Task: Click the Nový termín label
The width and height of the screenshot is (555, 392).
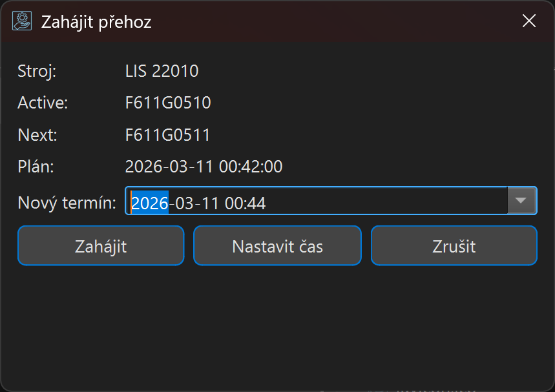Action: [67, 203]
